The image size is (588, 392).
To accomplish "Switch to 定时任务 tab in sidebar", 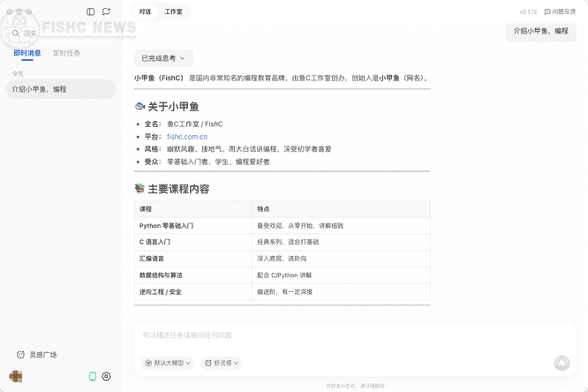I will (x=66, y=53).
